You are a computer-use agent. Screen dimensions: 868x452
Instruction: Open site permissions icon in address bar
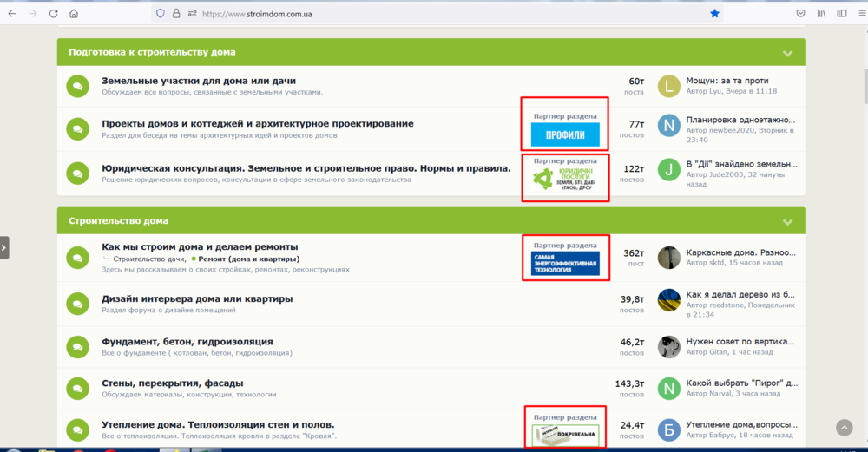coord(192,14)
